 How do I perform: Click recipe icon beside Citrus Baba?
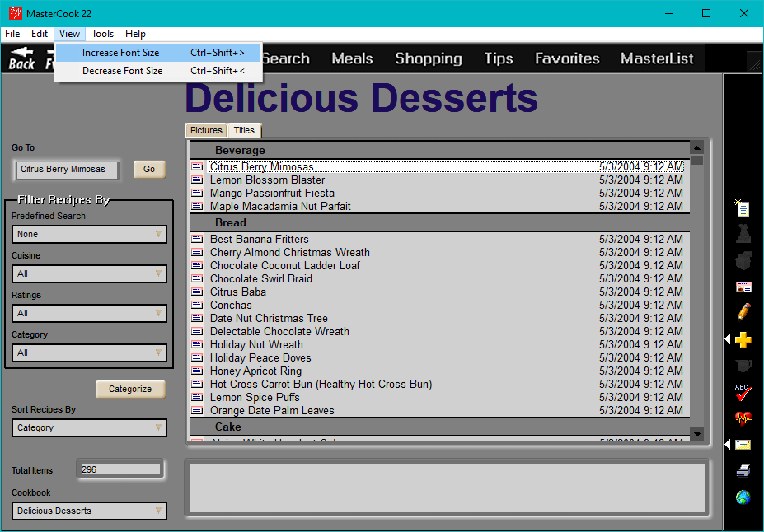coord(197,292)
